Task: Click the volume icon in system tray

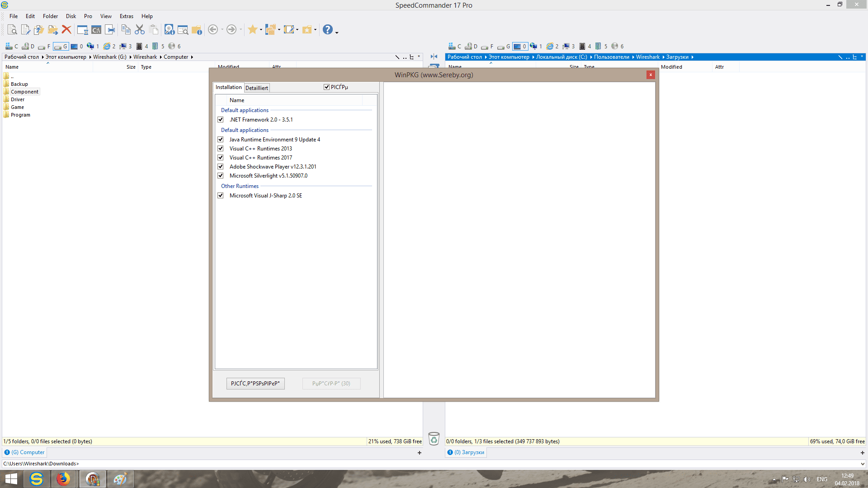Action: [807, 479]
